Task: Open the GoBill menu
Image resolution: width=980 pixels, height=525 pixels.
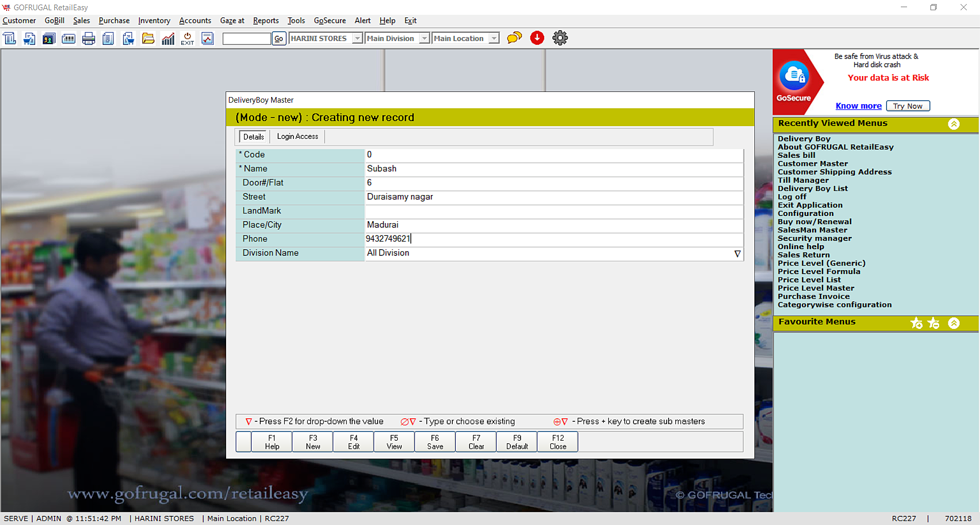Action: [55, 20]
